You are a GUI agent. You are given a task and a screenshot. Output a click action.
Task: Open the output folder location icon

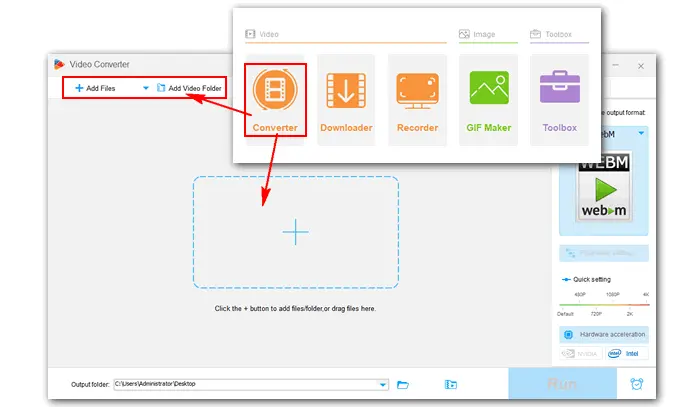(x=451, y=384)
